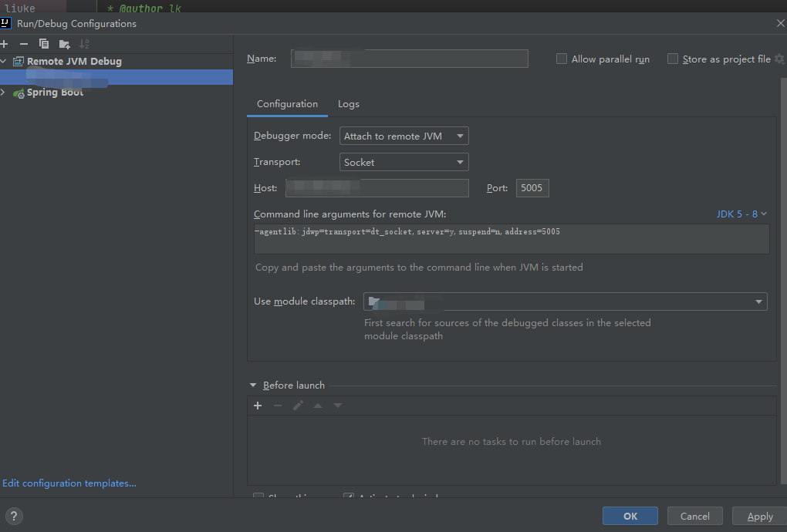Click the IntelliJ IDEA icon in the title bar
Image resolution: width=787 pixels, height=532 pixels.
[x=5, y=23]
